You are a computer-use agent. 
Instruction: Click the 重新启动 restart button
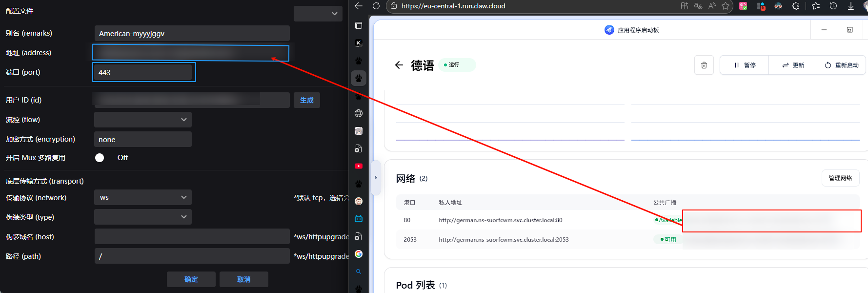(x=842, y=65)
